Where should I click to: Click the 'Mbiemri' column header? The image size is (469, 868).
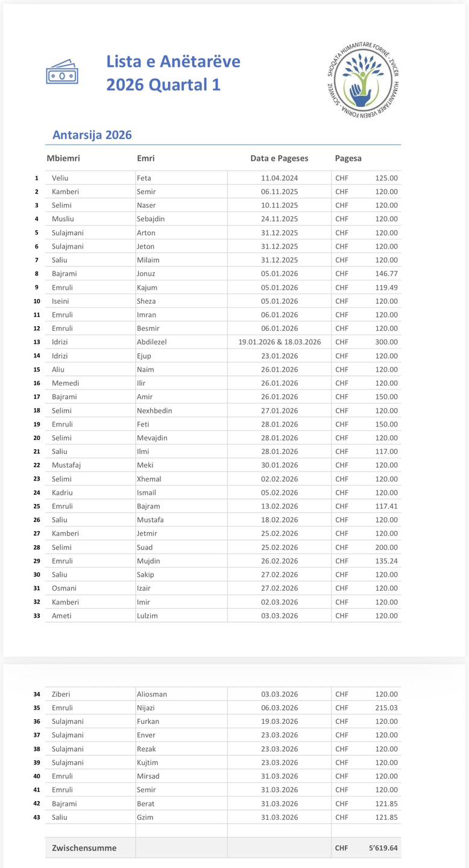click(63, 159)
